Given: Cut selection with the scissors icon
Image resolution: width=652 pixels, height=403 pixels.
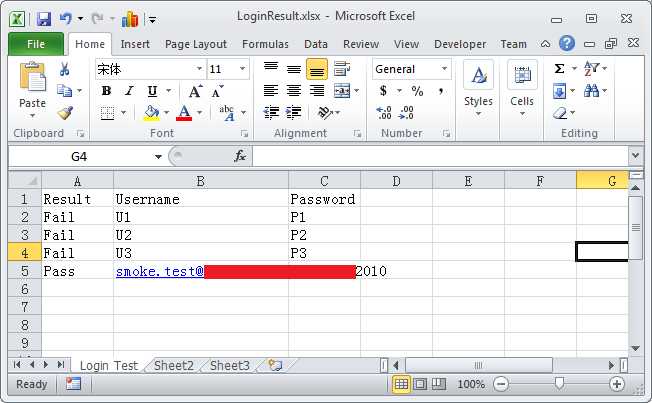Looking at the screenshot, I should (64, 69).
